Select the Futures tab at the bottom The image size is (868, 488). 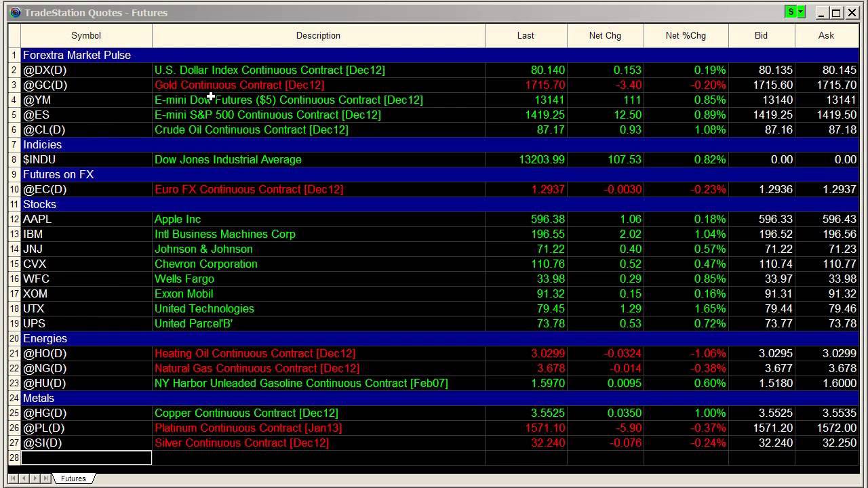(73, 479)
